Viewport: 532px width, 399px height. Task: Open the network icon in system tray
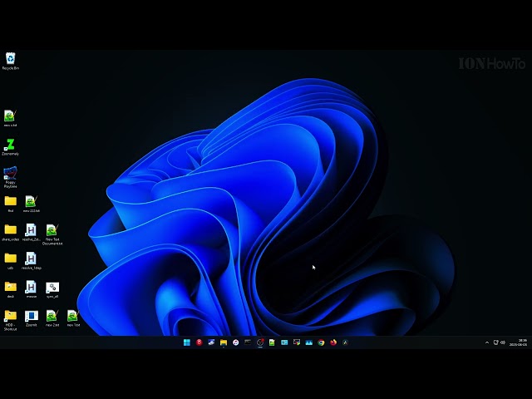click(496, 342)
